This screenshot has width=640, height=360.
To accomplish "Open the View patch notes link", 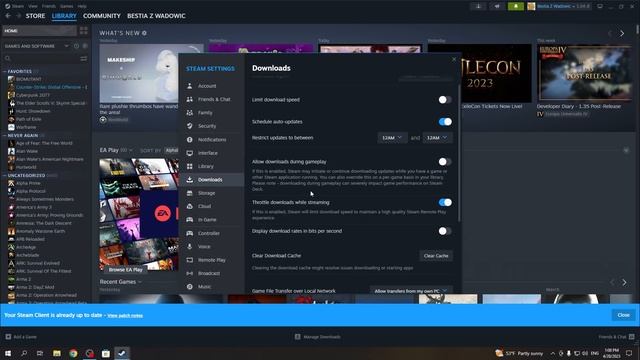I will [125, 316].
